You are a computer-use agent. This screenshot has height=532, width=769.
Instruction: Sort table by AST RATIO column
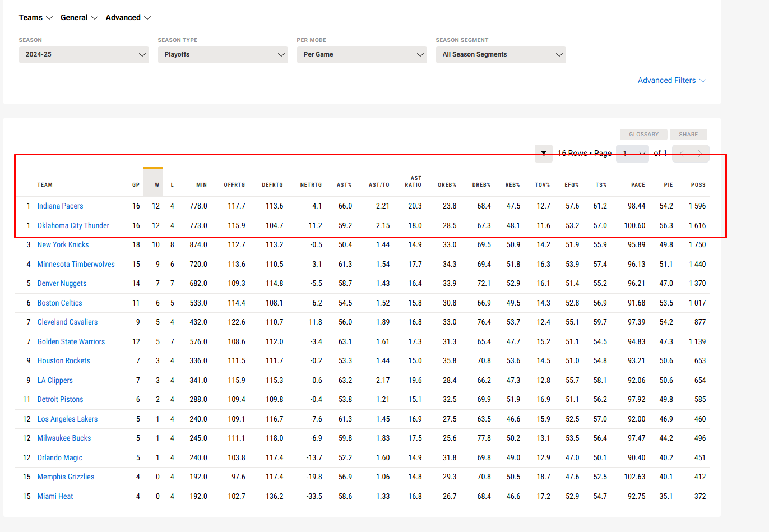[413, 182]
